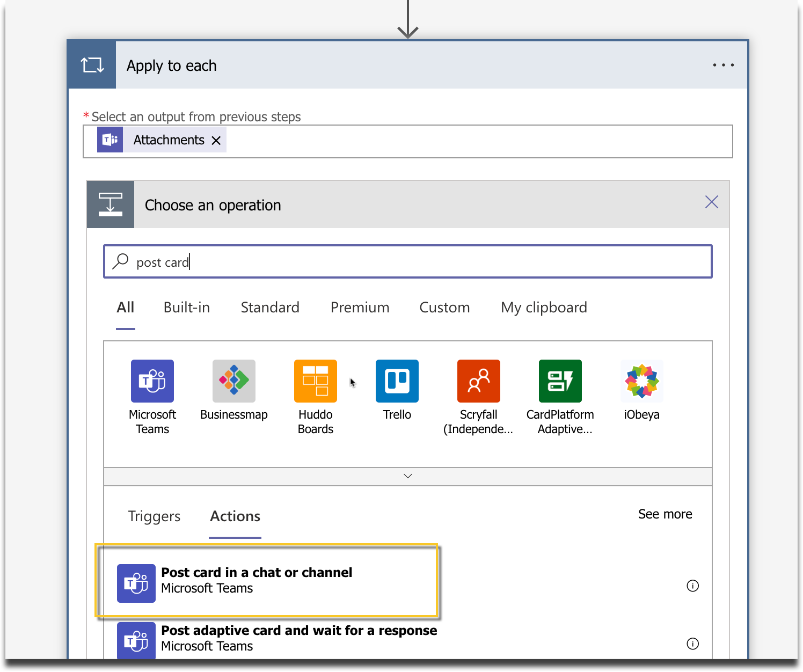Click the Teams icon on Attachments token

pyautogui.click(x=110, y=140)
